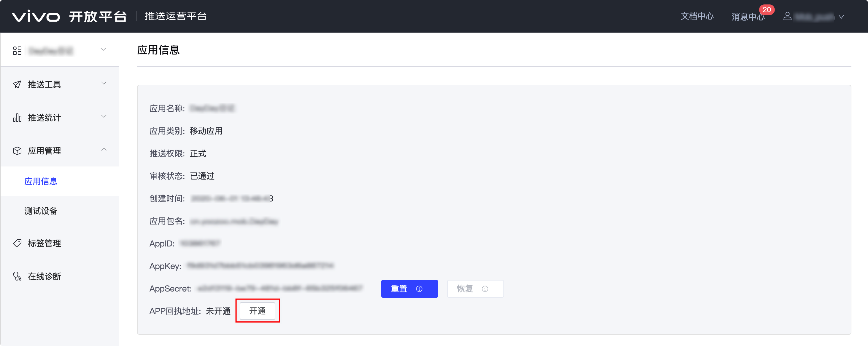Expand the 推送统计 menu chevron
The width and height of the screenshot is (868, 346).
tap(104, 116)
